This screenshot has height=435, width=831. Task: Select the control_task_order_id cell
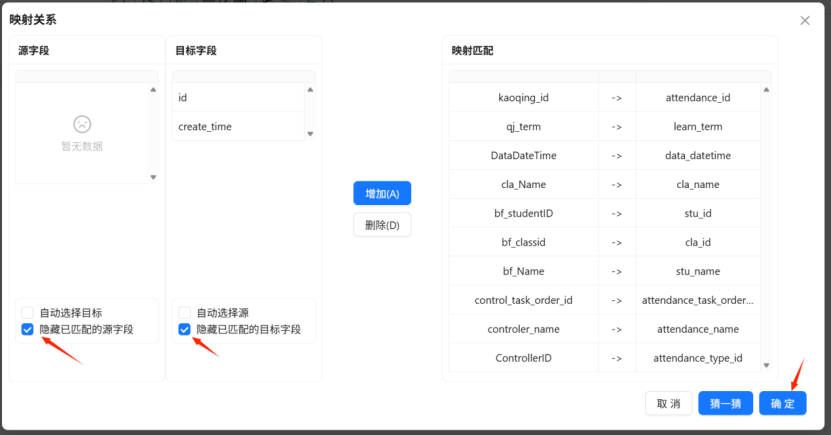[524, 300]
